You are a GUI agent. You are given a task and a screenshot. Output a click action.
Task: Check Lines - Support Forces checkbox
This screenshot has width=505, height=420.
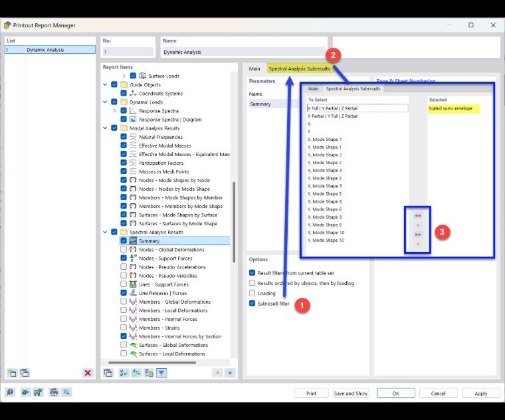click(x=124, y=284)
